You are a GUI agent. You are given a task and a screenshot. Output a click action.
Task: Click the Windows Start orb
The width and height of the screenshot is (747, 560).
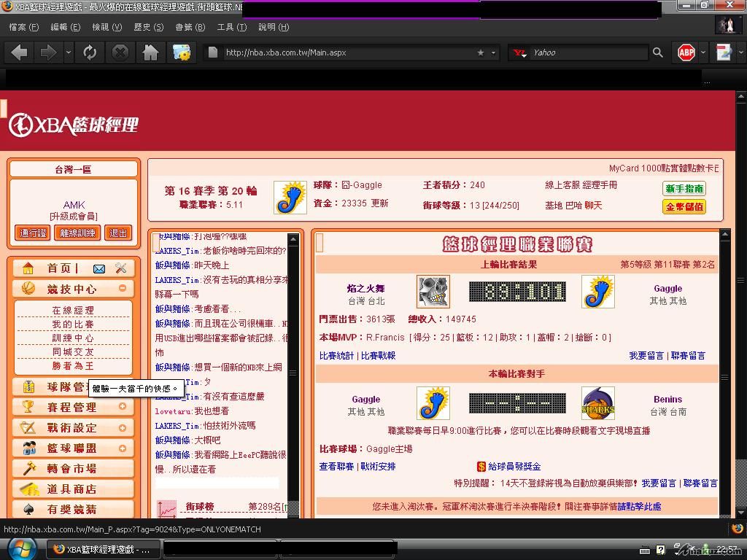22,548
